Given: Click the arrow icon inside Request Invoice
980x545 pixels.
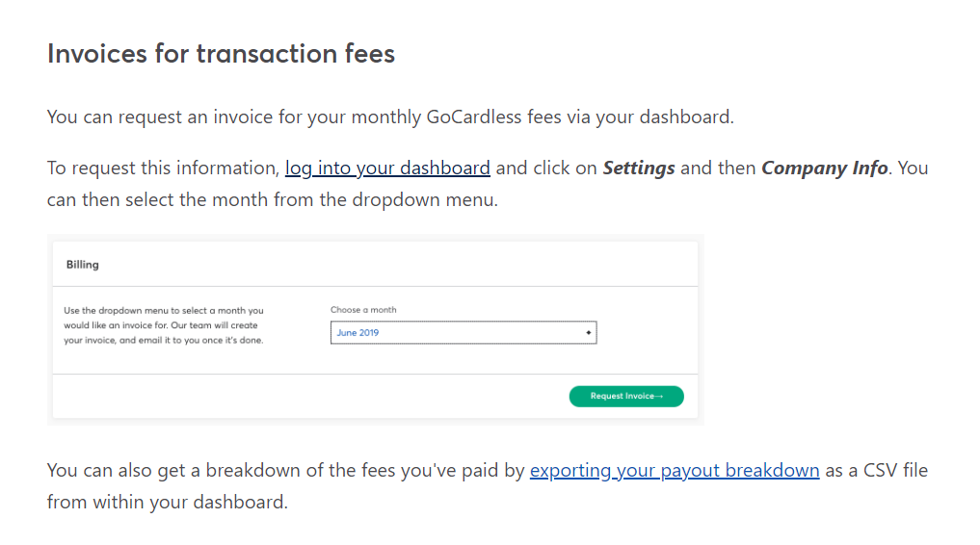Looking at the screenshot, I should 659,397.
